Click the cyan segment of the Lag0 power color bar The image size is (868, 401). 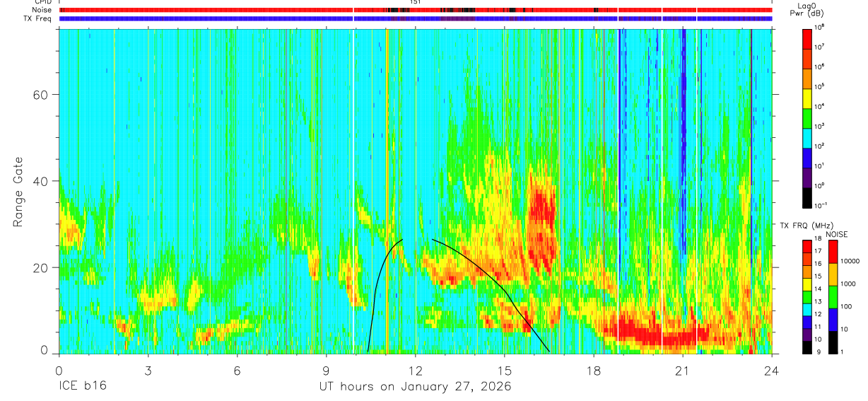pos(808,137)
